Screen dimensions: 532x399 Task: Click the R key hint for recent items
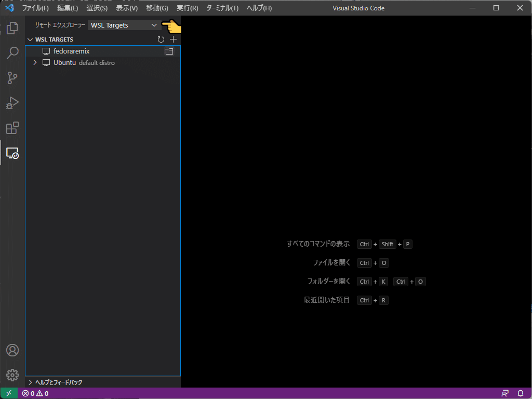tap(383, 300)
